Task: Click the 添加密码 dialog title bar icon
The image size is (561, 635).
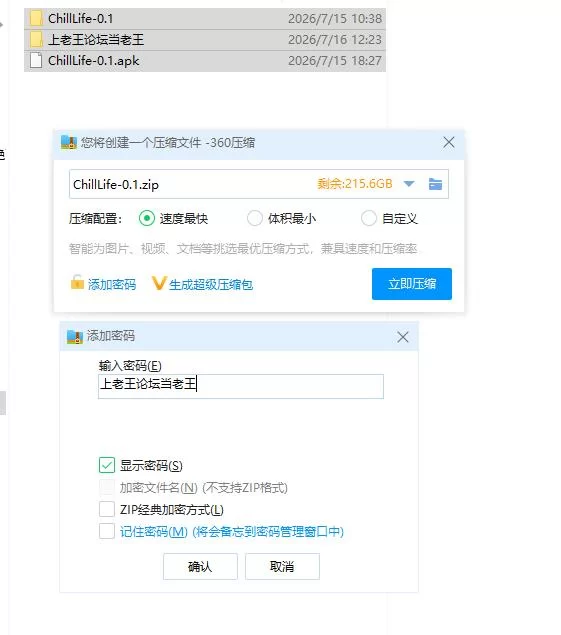Action: click(x=75, y=337)
